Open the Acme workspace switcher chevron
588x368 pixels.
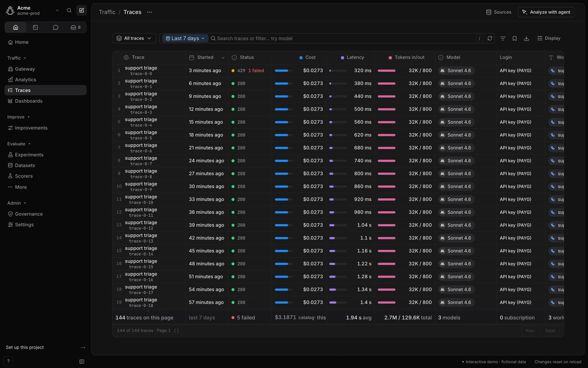57,10
